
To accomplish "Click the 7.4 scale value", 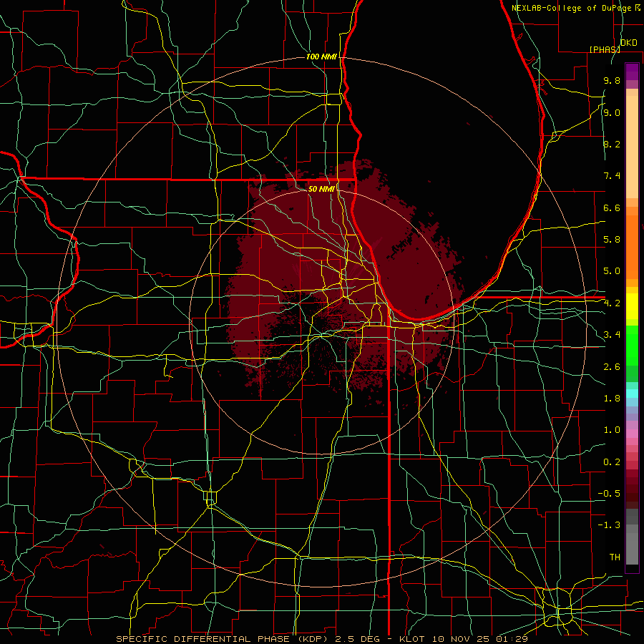I will coord(612,176).
